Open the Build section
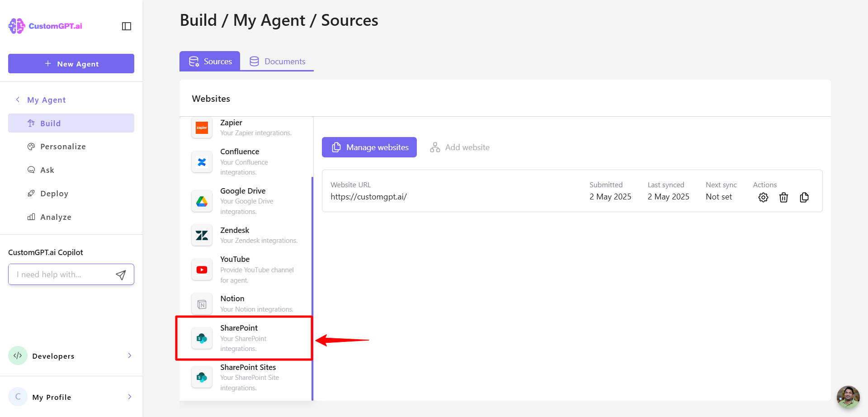Image resolution: width=868 pixels, height=417 pixels. (71, 123)
